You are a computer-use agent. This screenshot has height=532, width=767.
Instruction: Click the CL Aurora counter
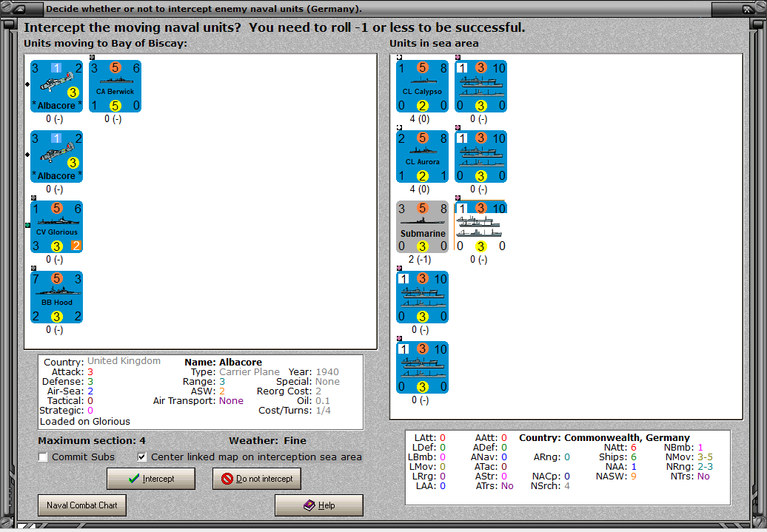[422, 156]
